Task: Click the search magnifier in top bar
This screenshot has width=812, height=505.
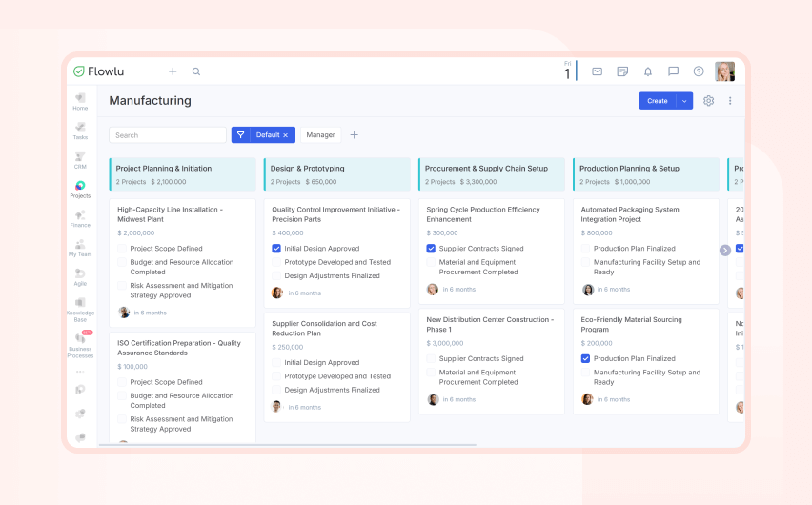Action: (196, 71)
